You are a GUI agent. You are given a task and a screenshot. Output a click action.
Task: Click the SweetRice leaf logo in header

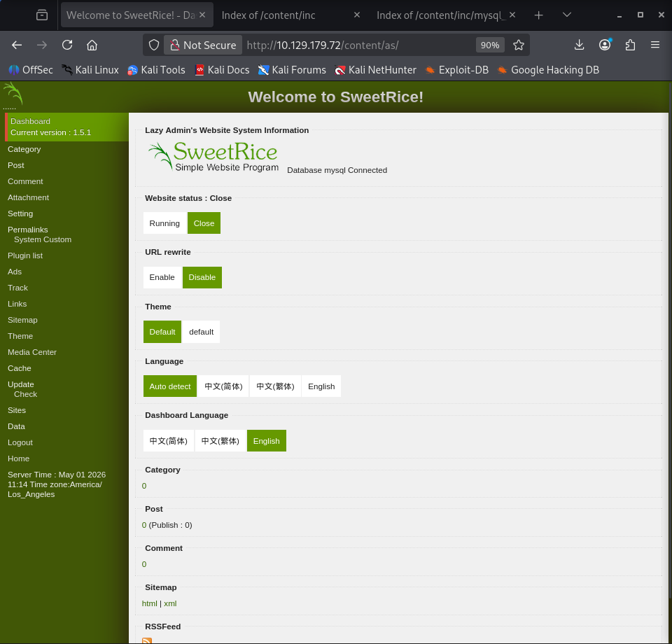click(13, 94)
